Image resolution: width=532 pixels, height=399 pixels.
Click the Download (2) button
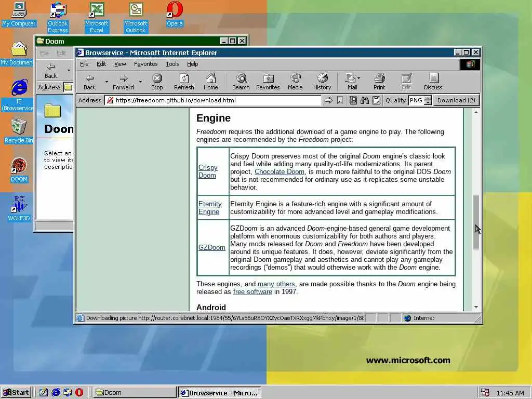456,100
